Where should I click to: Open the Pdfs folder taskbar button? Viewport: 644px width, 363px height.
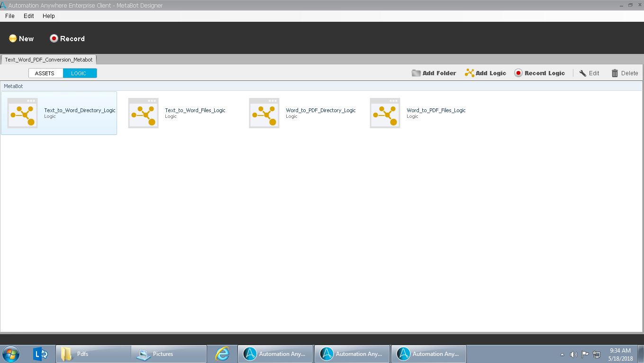pyautogui.click(x=93, y=354)
